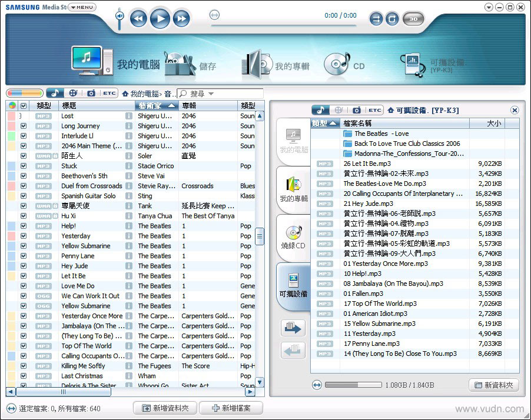Click the color tag column header icon

pyautogui.click(x=12, y=106)
